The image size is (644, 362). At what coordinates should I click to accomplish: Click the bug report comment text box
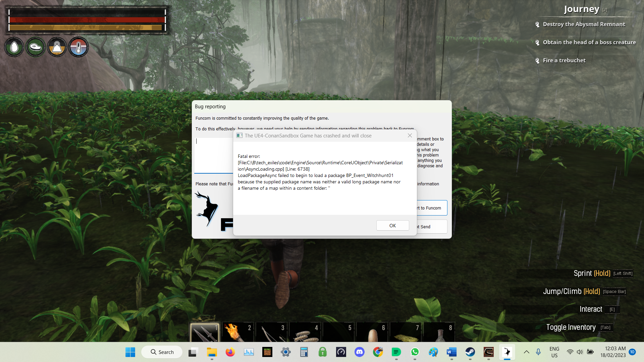[x=213, y=155]
